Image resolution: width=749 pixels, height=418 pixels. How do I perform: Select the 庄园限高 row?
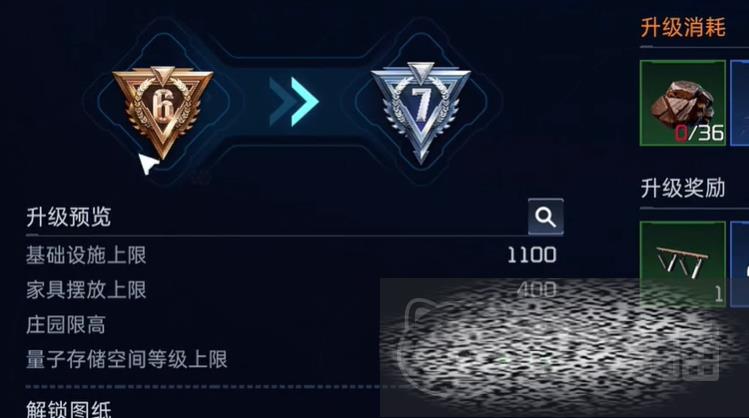[291, 325]
